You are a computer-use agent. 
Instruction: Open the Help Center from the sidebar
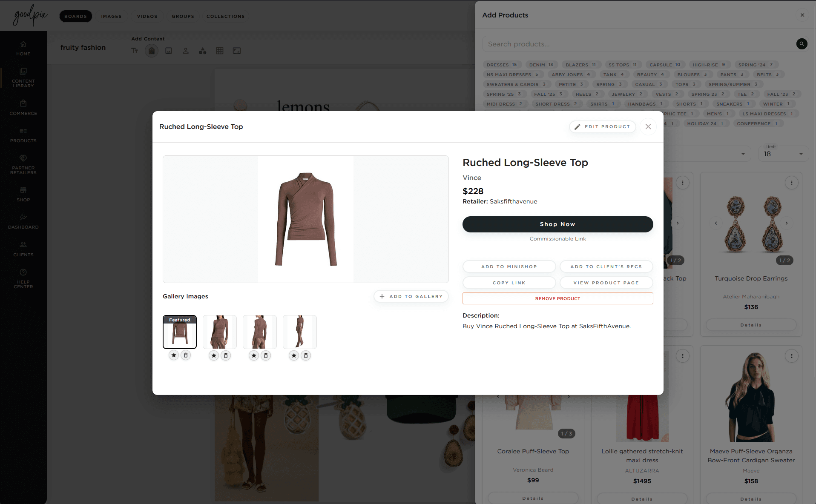23,276
